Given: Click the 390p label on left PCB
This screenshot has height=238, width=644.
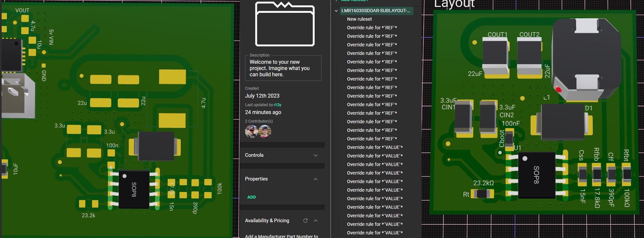Looking at the screenshot, I should coord(195,208).
